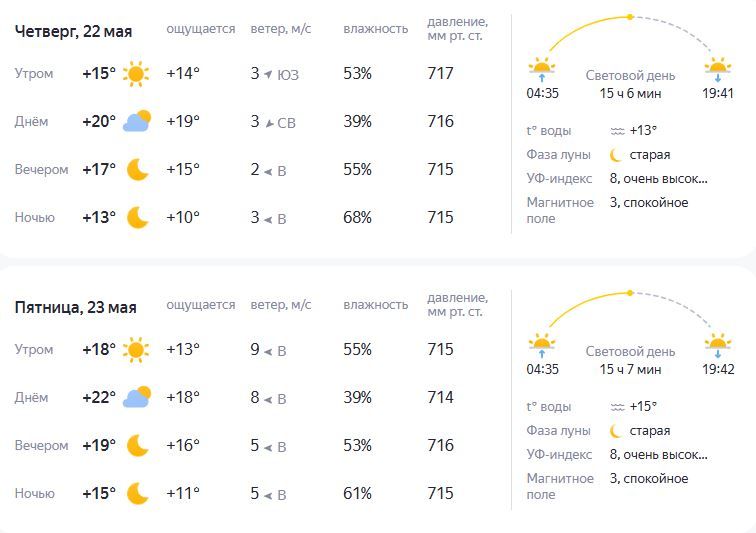Viewport: 756px width, 533px height.
Task: Click the Friday sunset icon above 19:42
Action: click(x=718, y=345)
